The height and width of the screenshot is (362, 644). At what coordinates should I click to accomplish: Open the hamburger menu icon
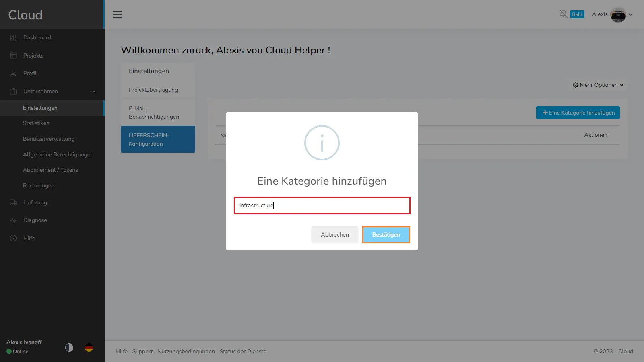pyautogui.click(x=118, y=14)
